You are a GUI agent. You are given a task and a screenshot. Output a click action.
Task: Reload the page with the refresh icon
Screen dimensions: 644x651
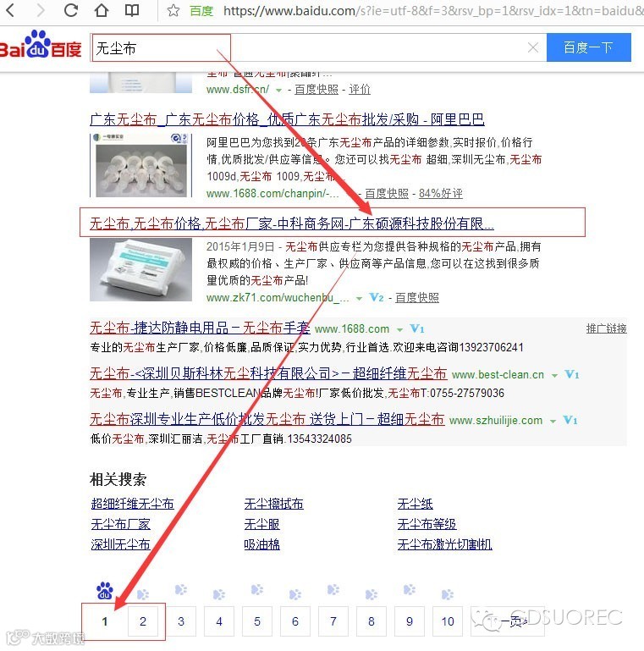click(x=71, y=10)
